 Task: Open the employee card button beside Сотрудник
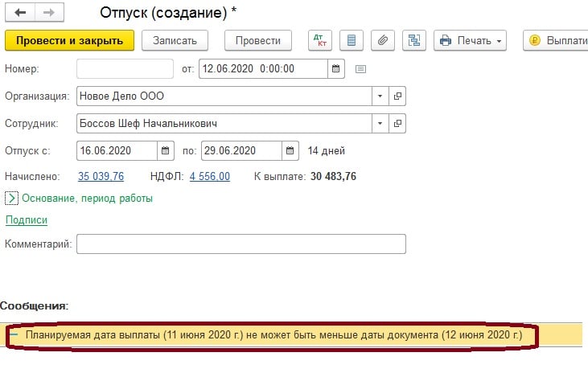[x=397, y=124]
